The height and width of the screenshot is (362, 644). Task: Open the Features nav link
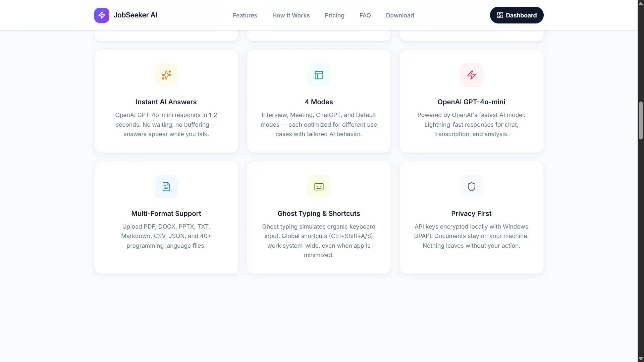pos(245,15)
